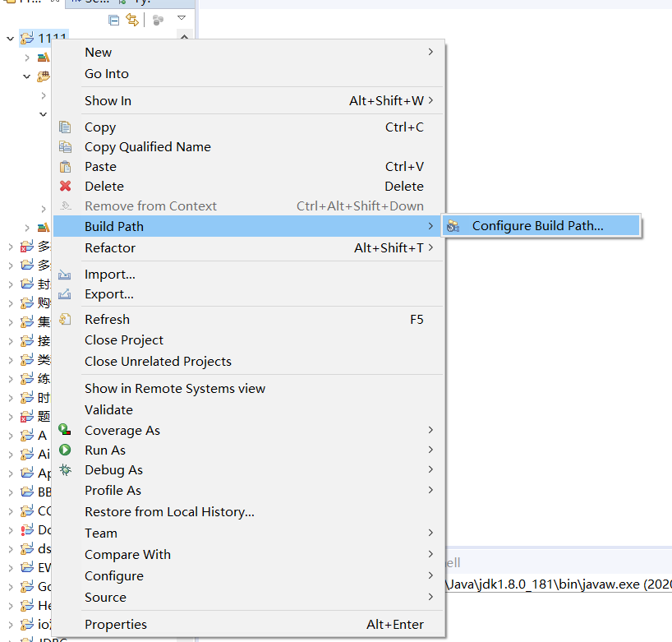Click the Export icon in context menu
The width and height of the screenshot is (672, 642).
point(65,294)
